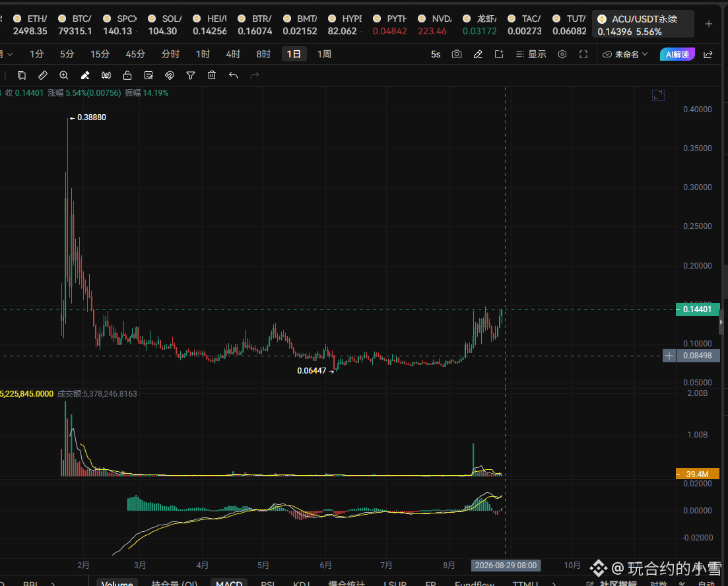Delete drawings with the trash icon
Screen dimensions: 728x586
point(212,75)
